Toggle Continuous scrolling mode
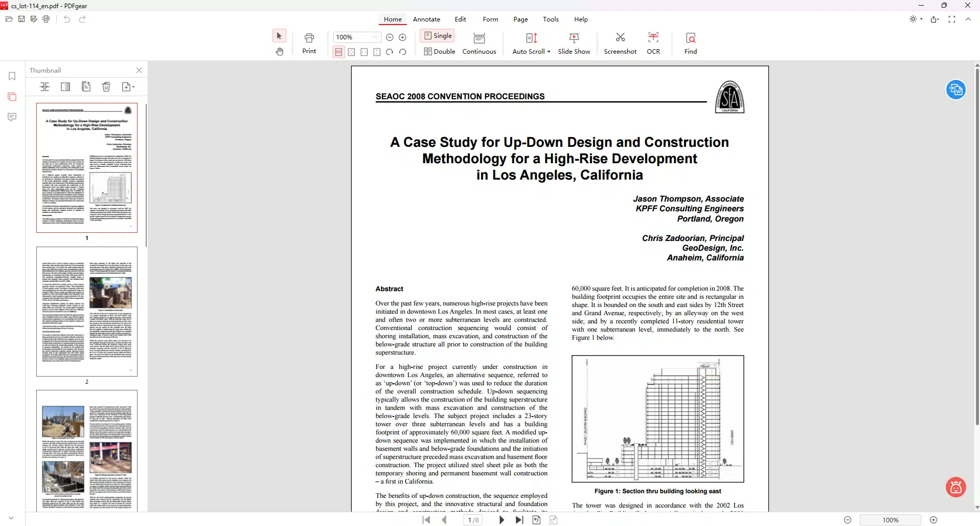980x526 pixels. [x=479, y=43]
